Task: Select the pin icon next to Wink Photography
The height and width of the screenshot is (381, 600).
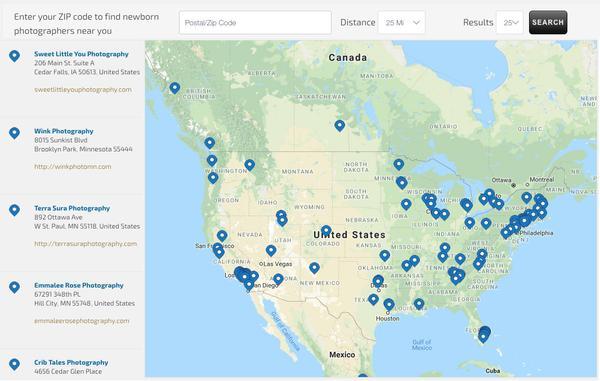Action: pos(15,133)
